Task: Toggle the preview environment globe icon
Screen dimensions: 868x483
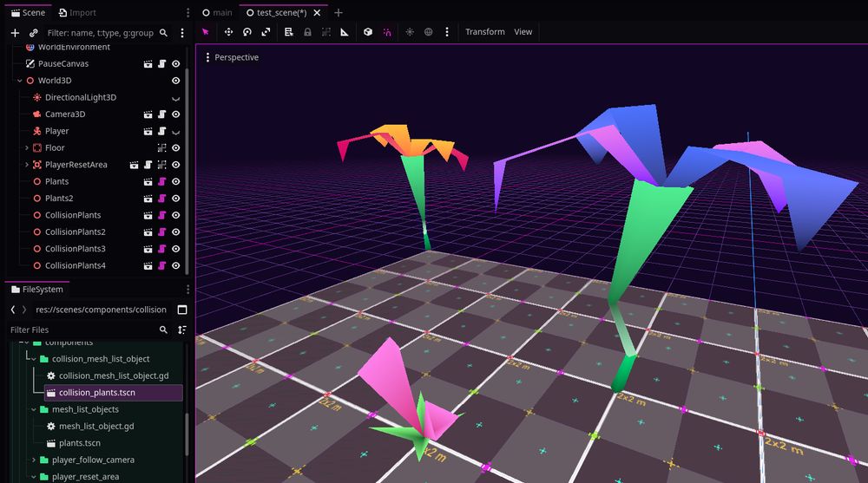Action: point(429,32)
